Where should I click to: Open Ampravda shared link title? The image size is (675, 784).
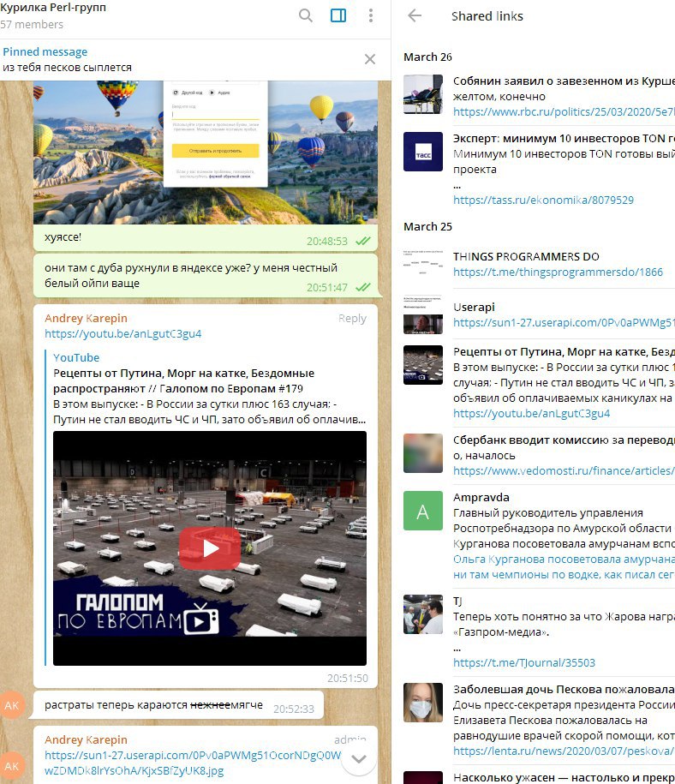click(481, 498)
